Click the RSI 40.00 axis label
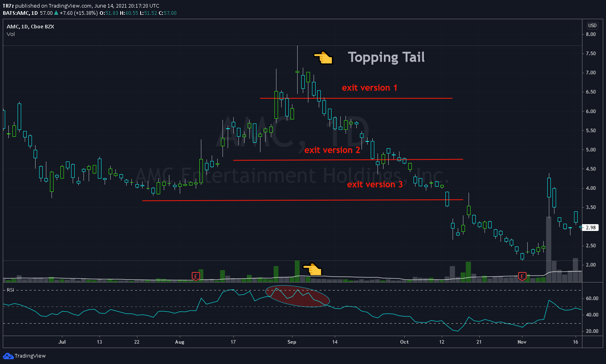The width and height of the screenshot is (606, 364). pyautogui.click(x=592, y=315)
